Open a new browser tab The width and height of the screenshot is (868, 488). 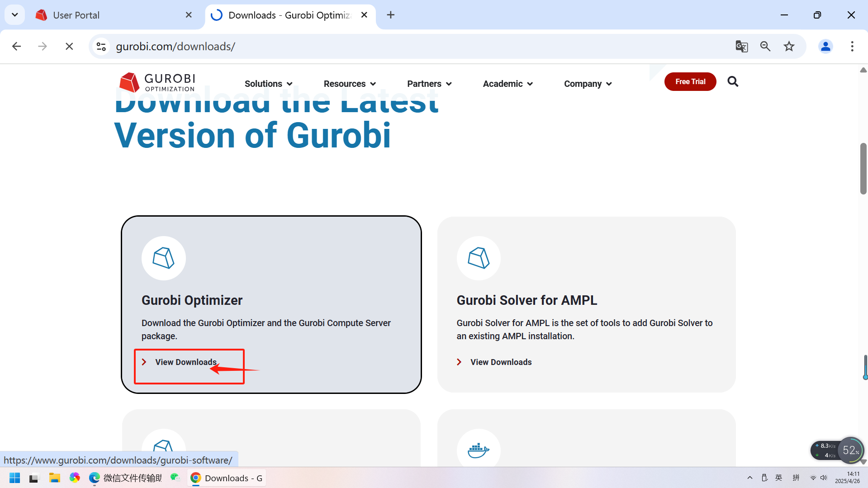point(391,15)
